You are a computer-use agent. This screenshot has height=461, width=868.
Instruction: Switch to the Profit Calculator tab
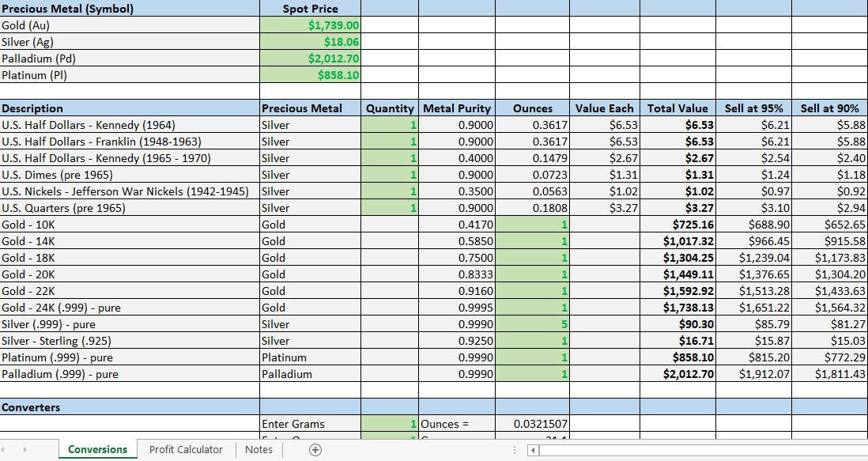(x=187, y=449)
